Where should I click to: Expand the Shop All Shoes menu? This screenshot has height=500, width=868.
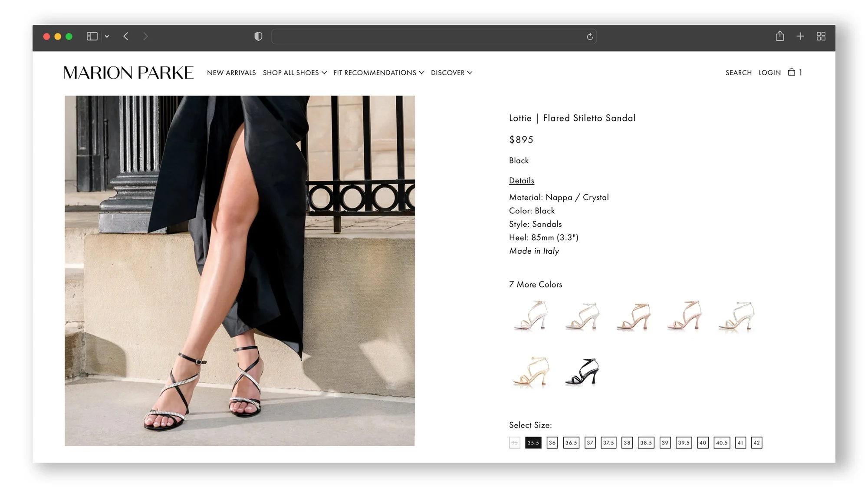coord(295,73)
